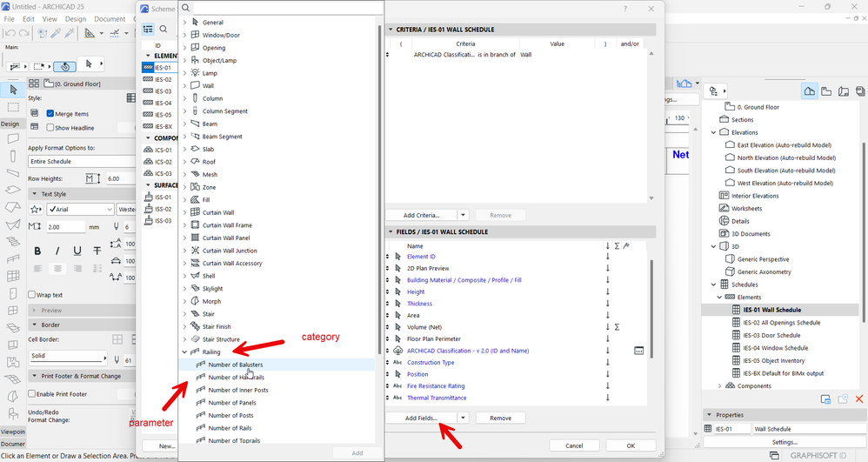
Task: Click the Morph icon in the field list
Action: [195, 301]
